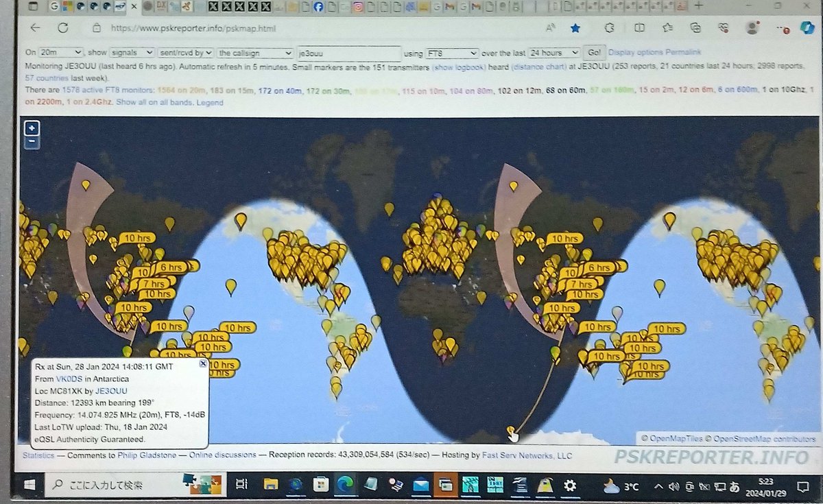Open the Mail app on the taskbar

click(x=420, y=485)
